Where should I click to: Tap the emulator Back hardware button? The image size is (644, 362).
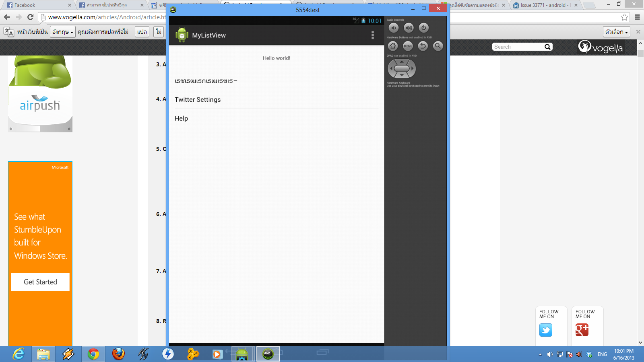point(423,46)
